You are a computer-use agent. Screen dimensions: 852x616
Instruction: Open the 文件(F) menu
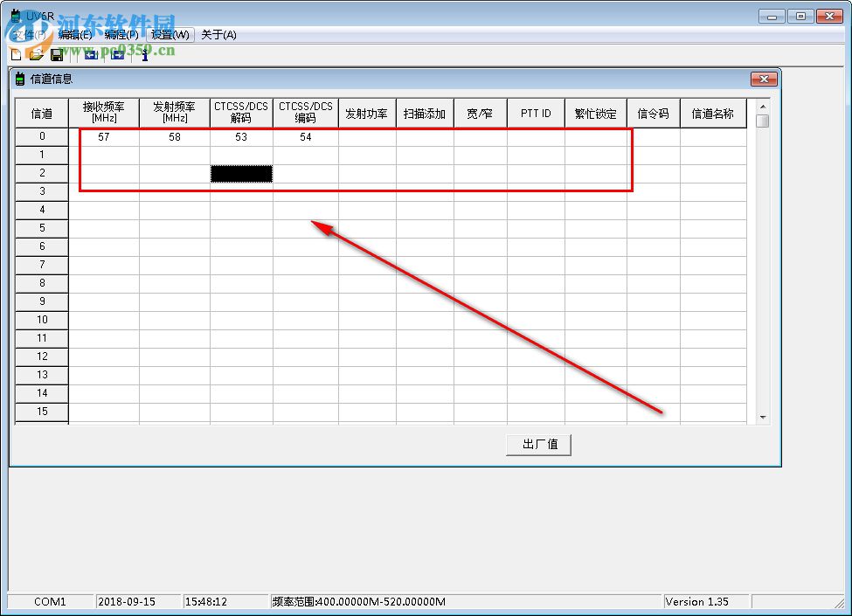point(30,35)
